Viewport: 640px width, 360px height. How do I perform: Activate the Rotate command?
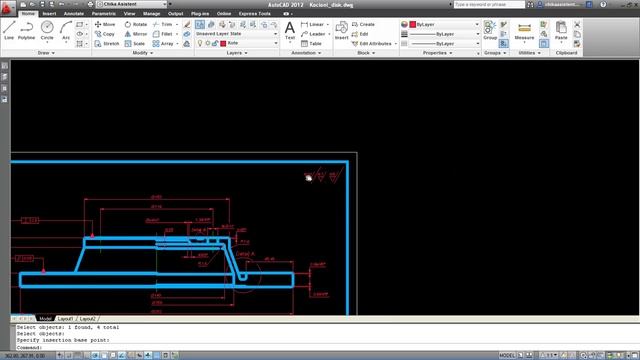(136, 24)
